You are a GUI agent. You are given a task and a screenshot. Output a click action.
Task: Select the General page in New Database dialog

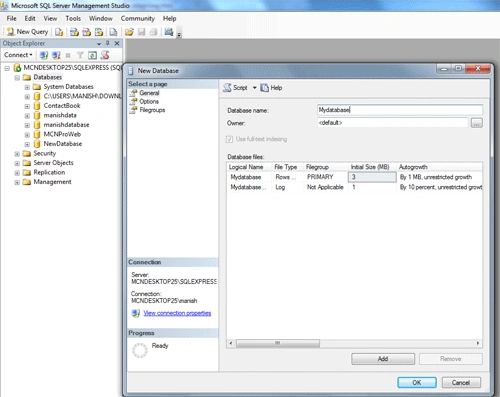[149, 93]
